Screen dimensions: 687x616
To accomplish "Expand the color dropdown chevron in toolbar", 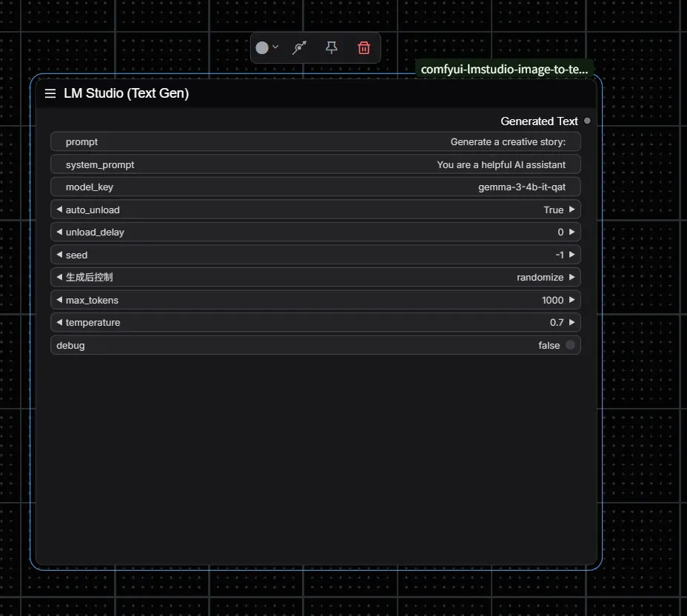I will pyautogui.click(x=275, y=47).
